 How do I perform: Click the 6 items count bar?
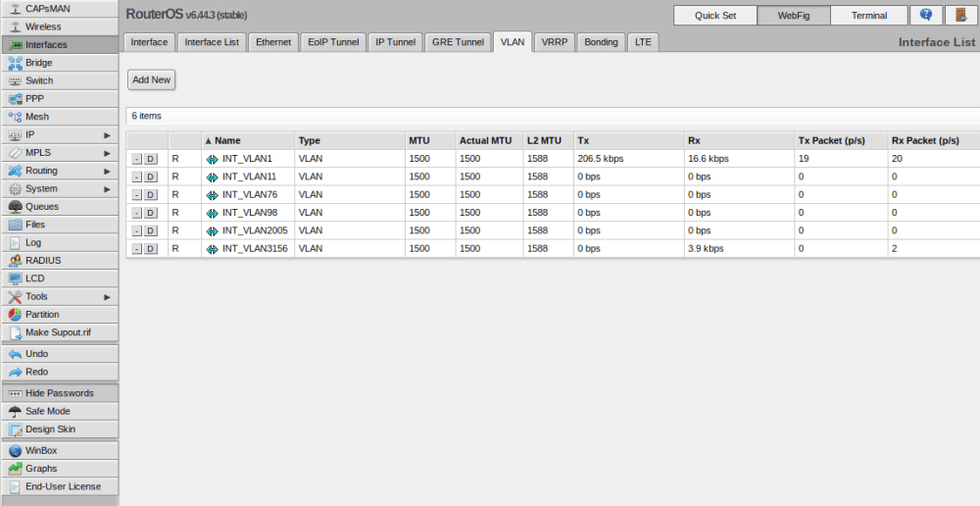point(553,116)
